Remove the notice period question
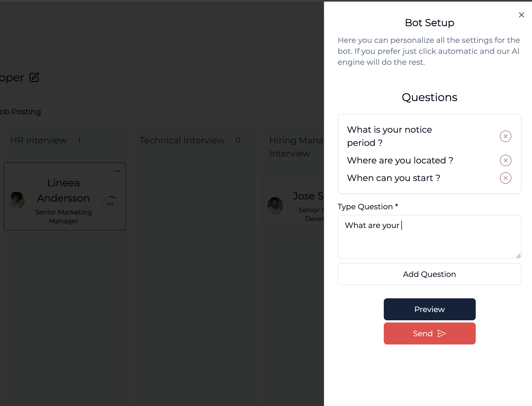532x406 pixels. (x=505, y=136)
